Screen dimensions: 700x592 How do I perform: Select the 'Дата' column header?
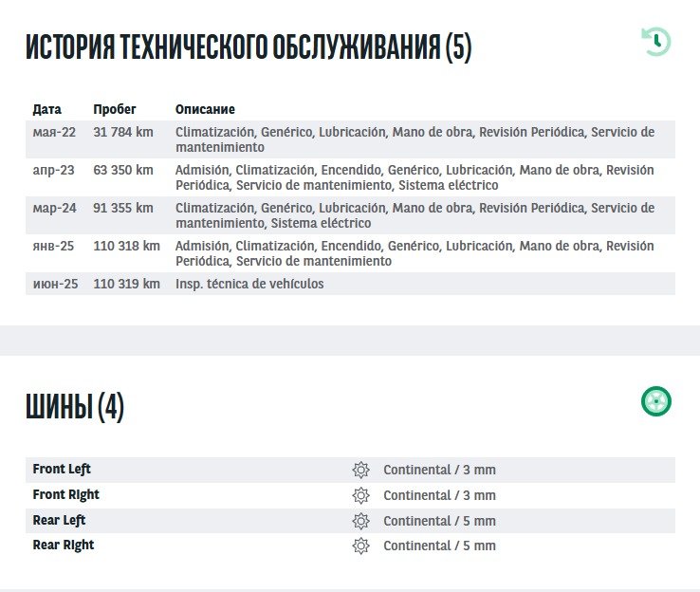tap(47, 110)
